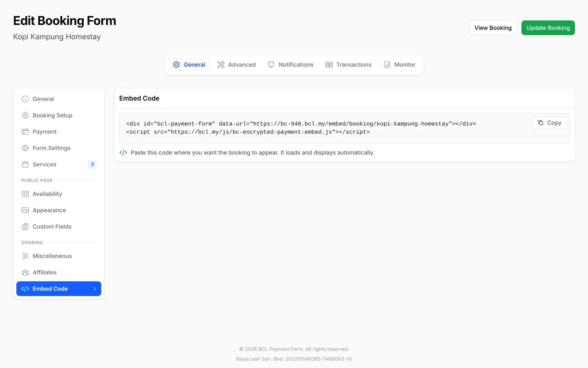Click the gear icon on the General tab
This screenshot has height=368, width=588.
(x=176, y=65)
